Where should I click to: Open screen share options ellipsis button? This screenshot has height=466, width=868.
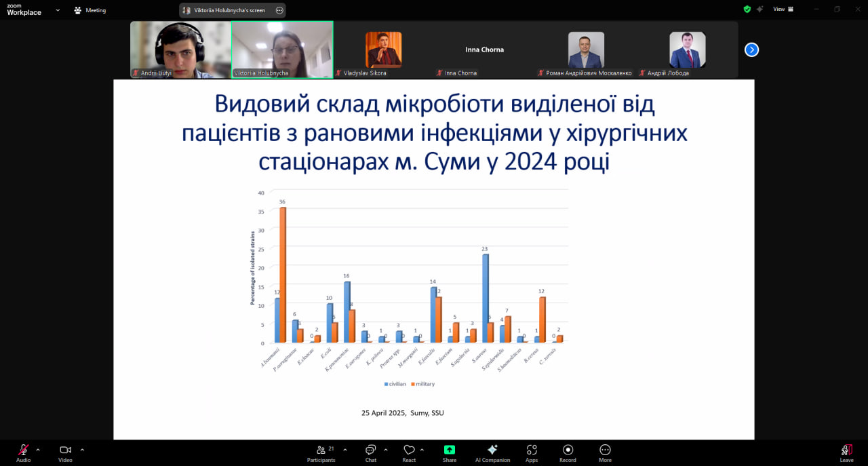tap(279, 10)
